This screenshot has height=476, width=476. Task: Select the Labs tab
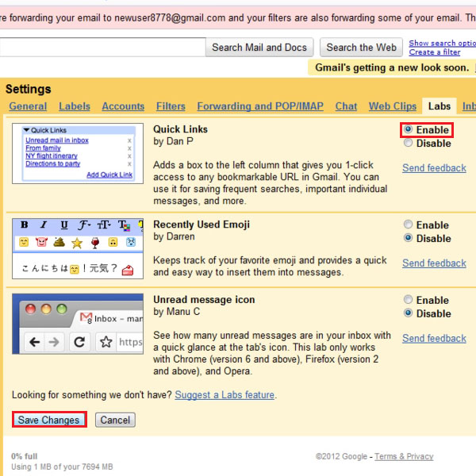(440, 106)
